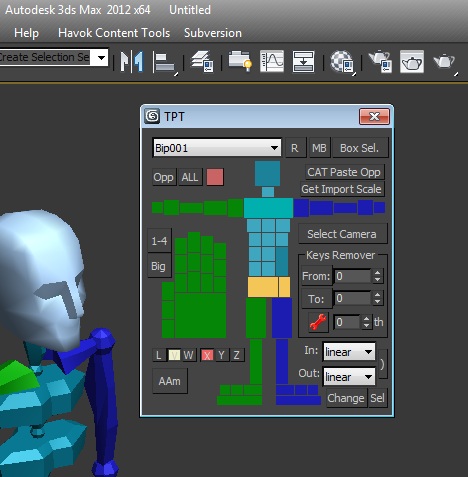
Task: Open the Align tool flyout
Action: pyautogui.click(x=165, y=62)
